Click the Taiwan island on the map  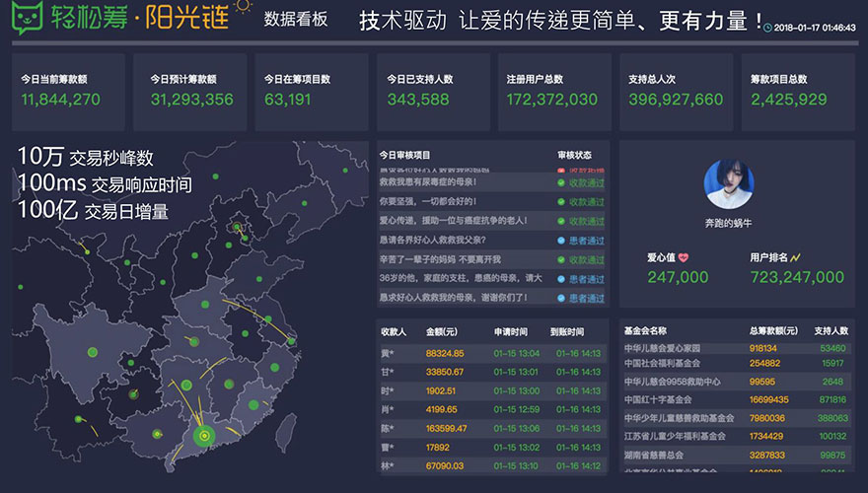pyautogui.click(x=286, y=432)
